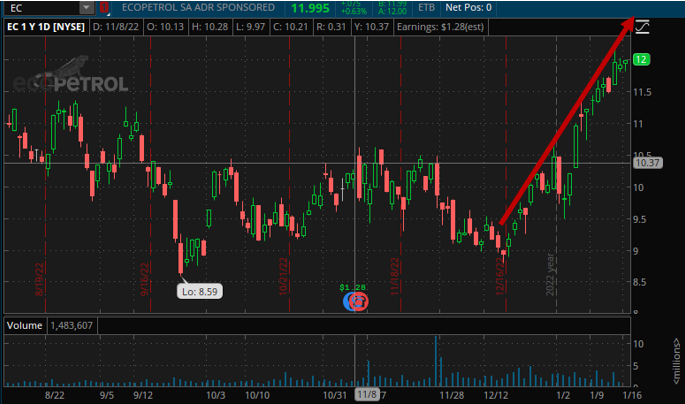Image resolution: width=685 pixels, height=404 pixels.
Task: Click the chart scale settings icon
Action: tap(642, 27)
